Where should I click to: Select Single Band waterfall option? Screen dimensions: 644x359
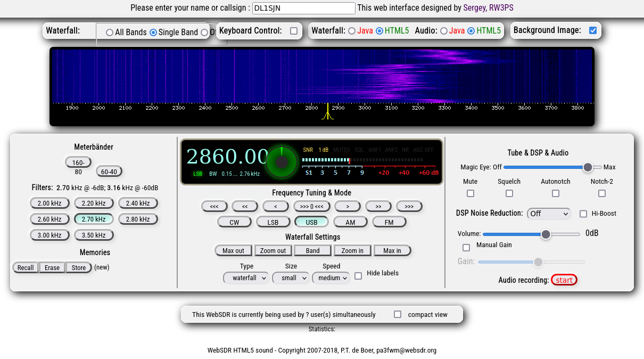point(153,32)
